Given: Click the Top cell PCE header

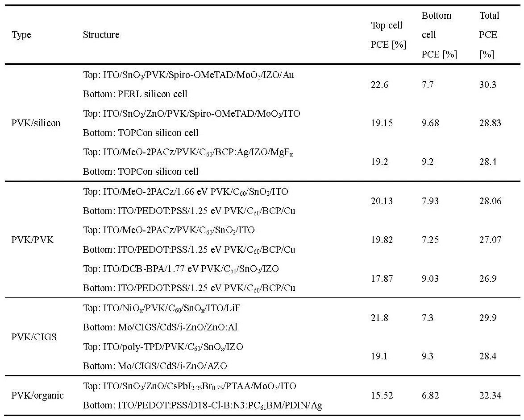Looking at the screenshot, I should pos(388,35).
